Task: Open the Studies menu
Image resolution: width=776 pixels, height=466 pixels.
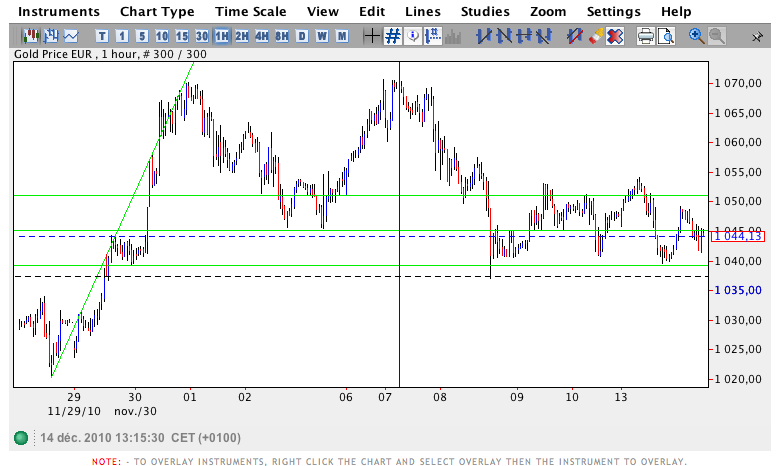Action: tap(483, 11)
